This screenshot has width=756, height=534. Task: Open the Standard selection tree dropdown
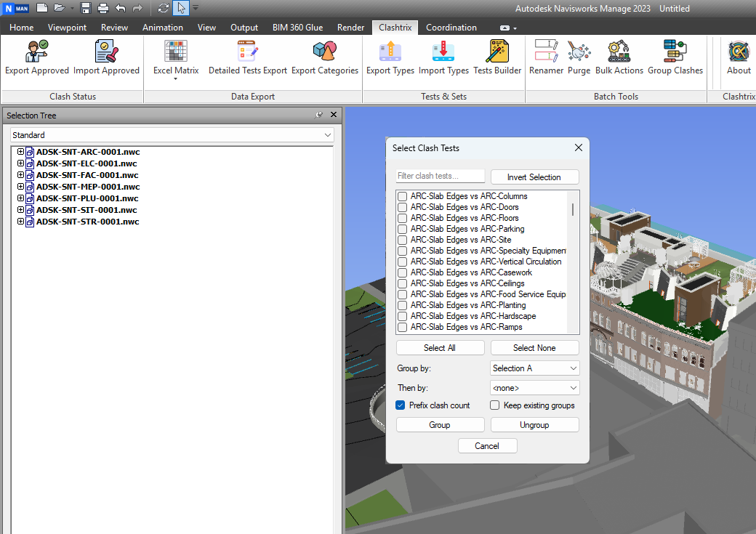point(172,135)
